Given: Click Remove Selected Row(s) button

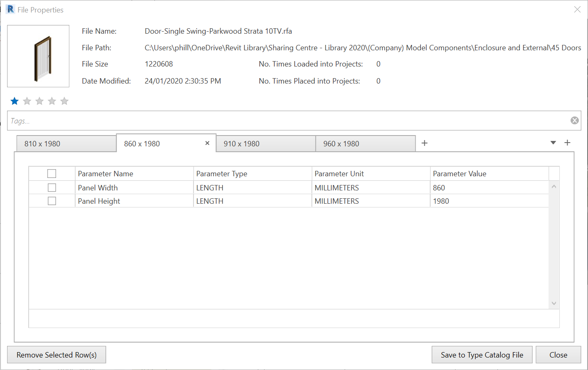Looking at the screenshot, I should coord(56,355).
